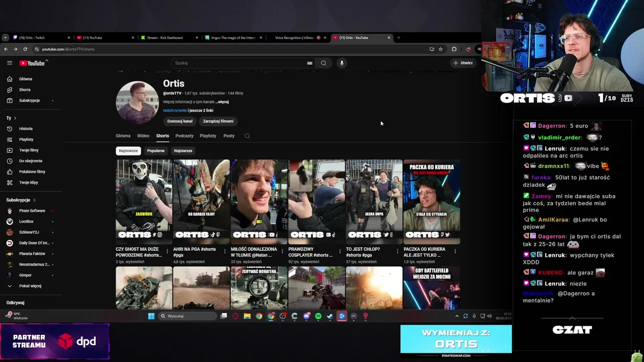Open the YouTube hamburger guide menu

(10, 63)
